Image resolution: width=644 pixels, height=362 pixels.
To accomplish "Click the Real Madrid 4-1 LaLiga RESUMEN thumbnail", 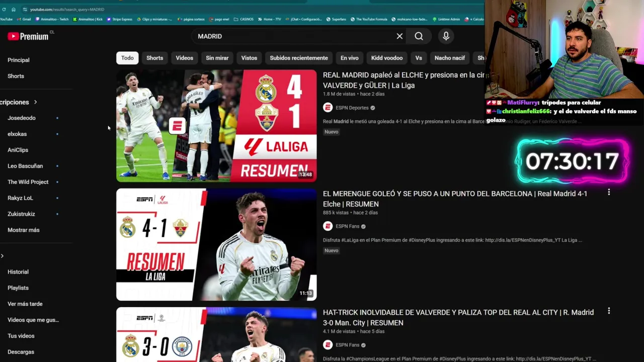I will (216, 126).
